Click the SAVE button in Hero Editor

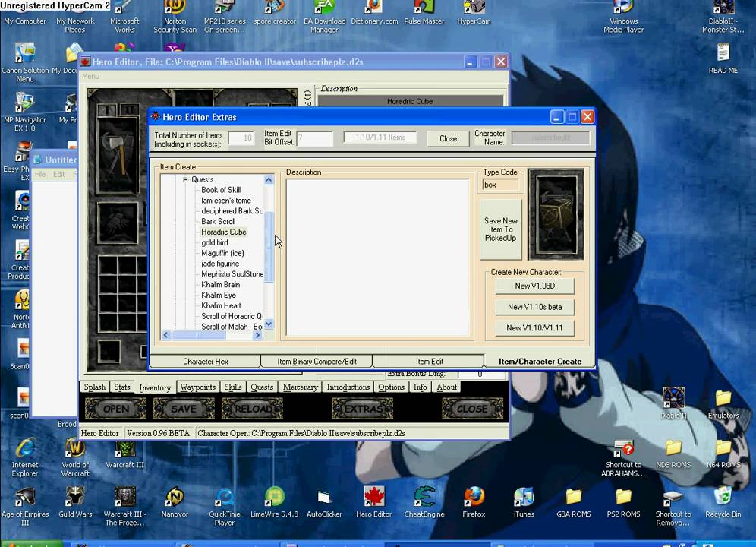click(184, 409)
